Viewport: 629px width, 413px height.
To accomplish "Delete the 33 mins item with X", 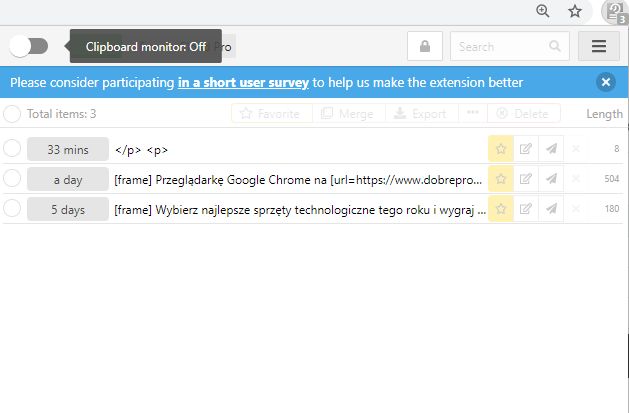I will (575, 149).
